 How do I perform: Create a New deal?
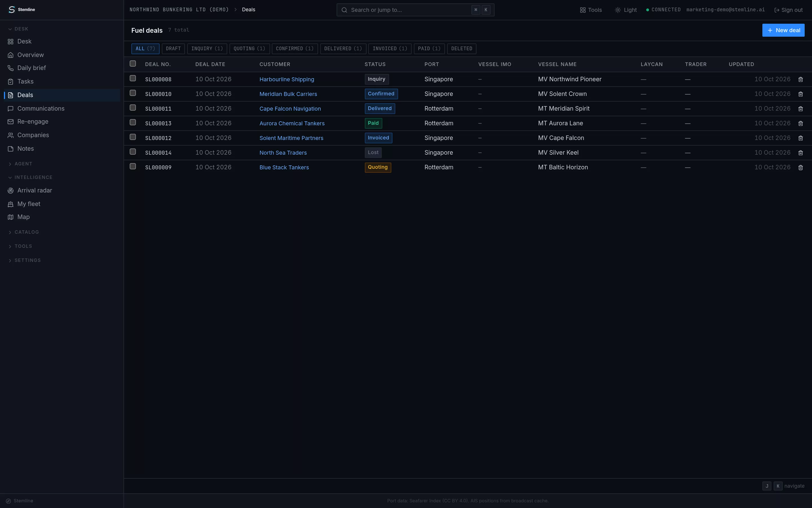(783, 30)
